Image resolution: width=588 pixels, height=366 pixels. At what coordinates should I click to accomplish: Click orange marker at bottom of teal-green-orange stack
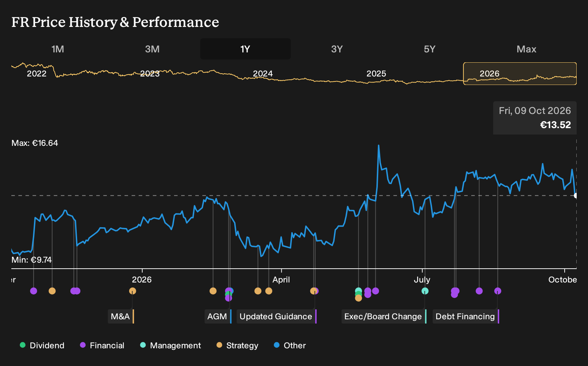(x=358, y=298)
